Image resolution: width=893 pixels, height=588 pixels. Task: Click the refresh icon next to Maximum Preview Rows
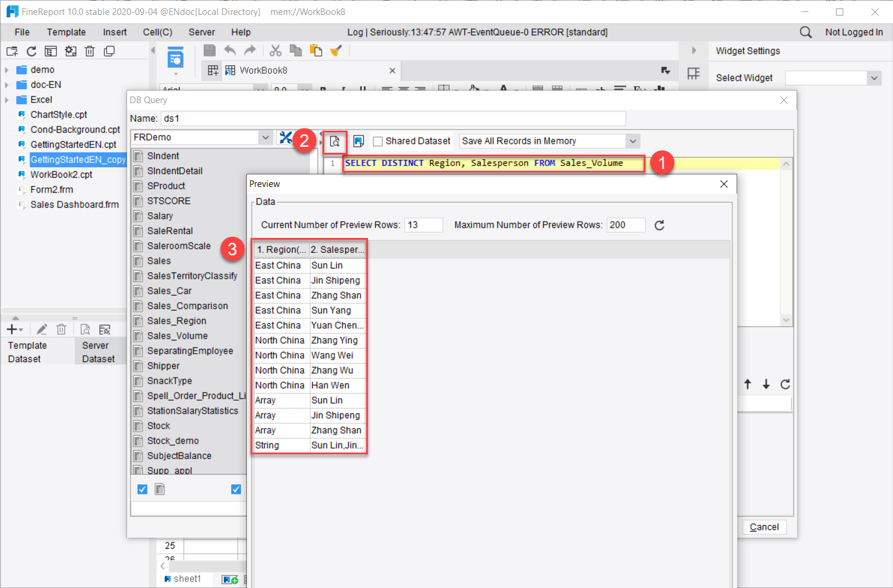tap(659, 225)
